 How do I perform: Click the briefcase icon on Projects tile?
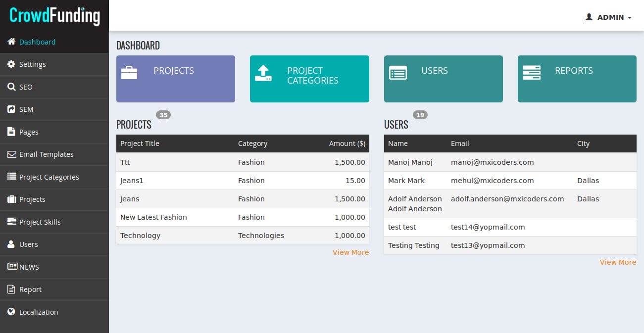point(129,73)
